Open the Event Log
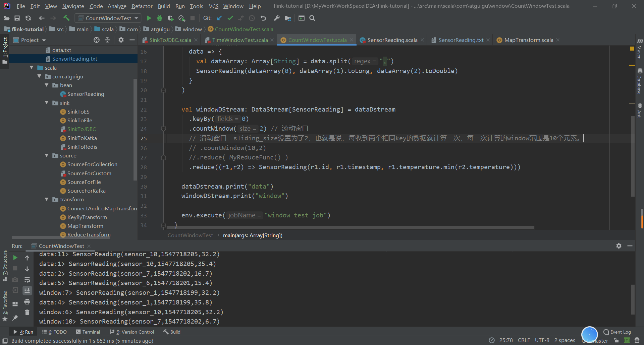The height and width of the screenshot is (345, 644). (x=617, y=332)
